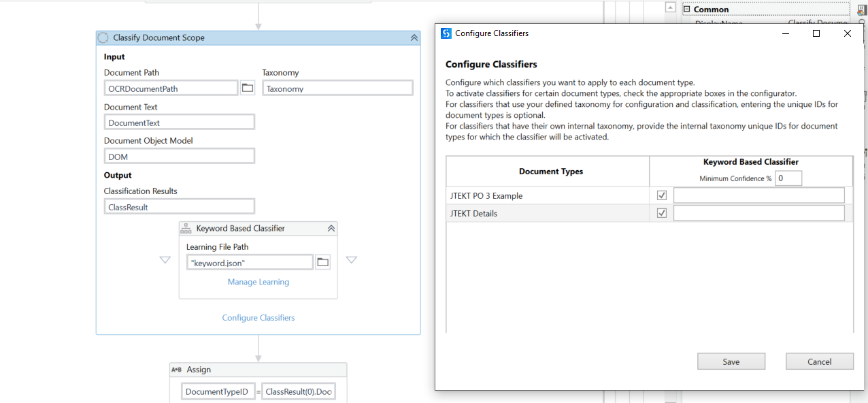Screen dimensions: 868x403
Task: Browse for a file with Document Path folder icon
Action: pos(248,88)
